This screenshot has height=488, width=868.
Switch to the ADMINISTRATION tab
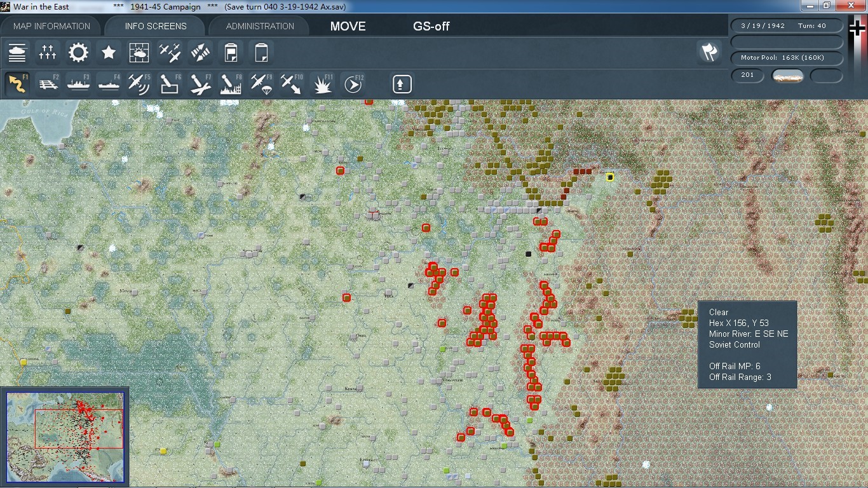point(260,26)
